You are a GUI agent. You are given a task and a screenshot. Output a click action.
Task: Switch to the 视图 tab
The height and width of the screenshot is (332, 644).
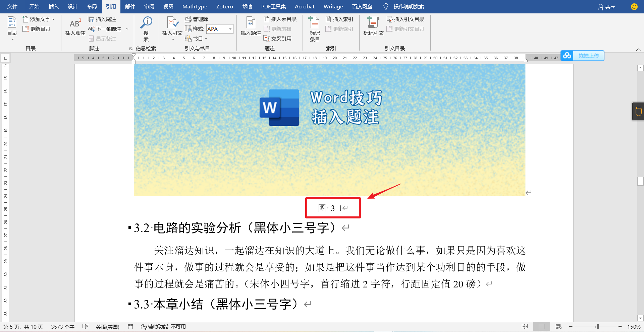(x=168, y=7)
